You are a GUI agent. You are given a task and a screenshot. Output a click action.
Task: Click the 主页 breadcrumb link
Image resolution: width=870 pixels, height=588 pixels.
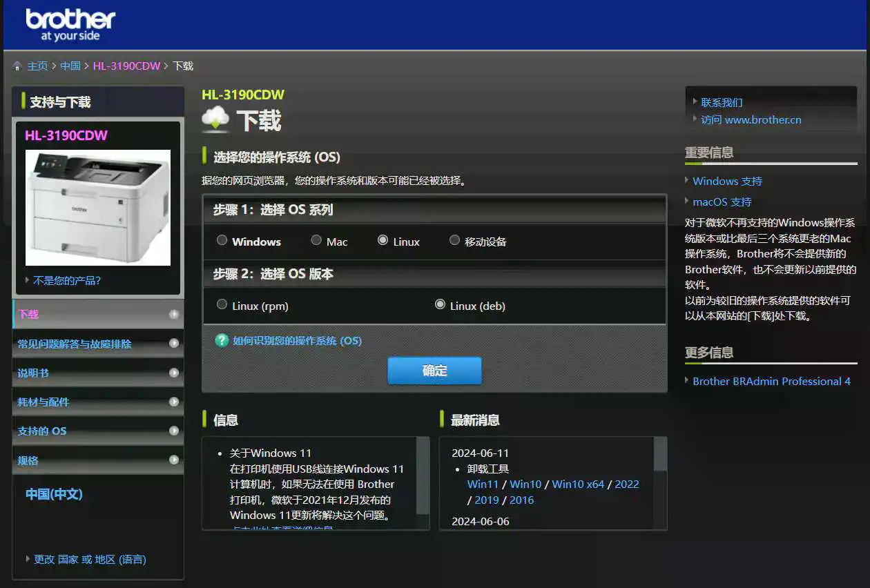[x=37, y=66]
